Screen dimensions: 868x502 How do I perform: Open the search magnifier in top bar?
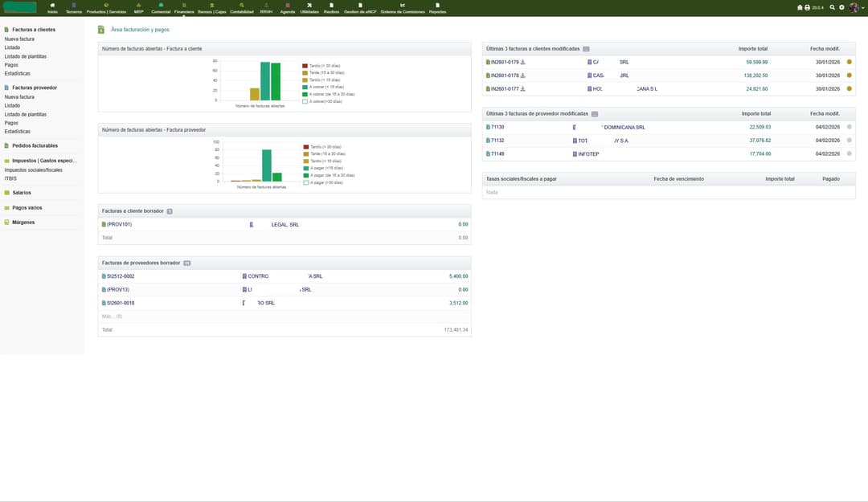[832, 7]
